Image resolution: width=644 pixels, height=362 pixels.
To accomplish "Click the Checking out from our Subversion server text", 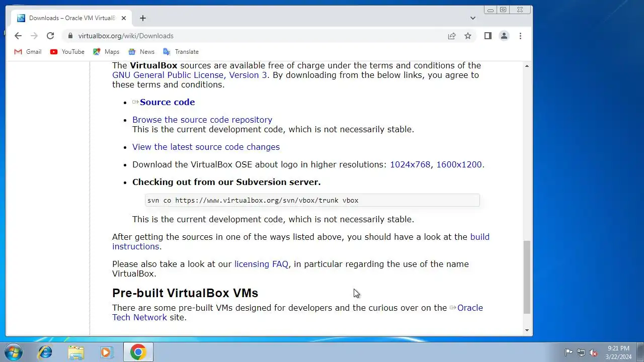I will tap(226, 182).
